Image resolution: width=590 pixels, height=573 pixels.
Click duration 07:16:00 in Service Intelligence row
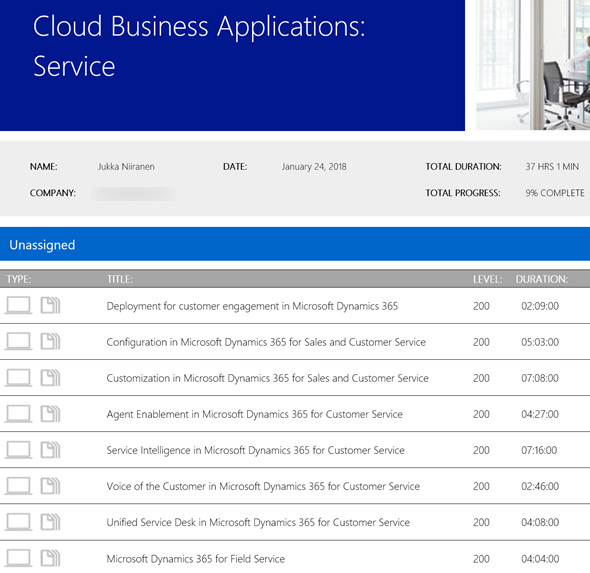pos(539,450)
